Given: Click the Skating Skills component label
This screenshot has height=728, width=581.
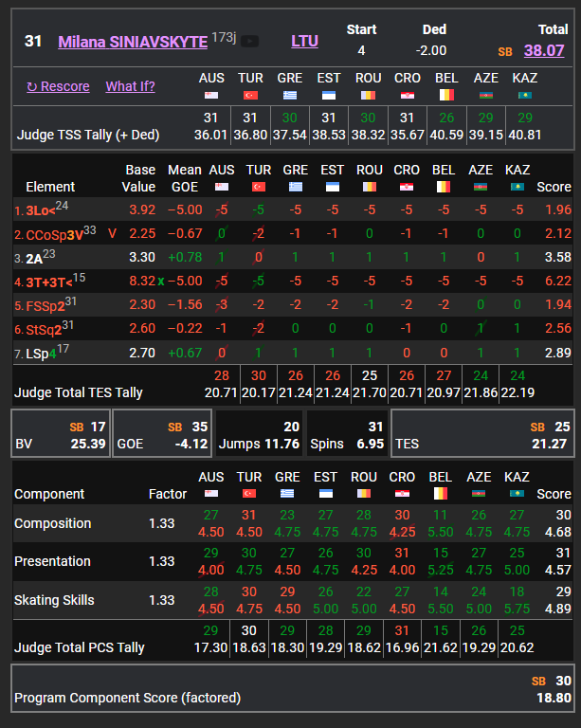Looking at the screenshot, I should coord(52,600).
